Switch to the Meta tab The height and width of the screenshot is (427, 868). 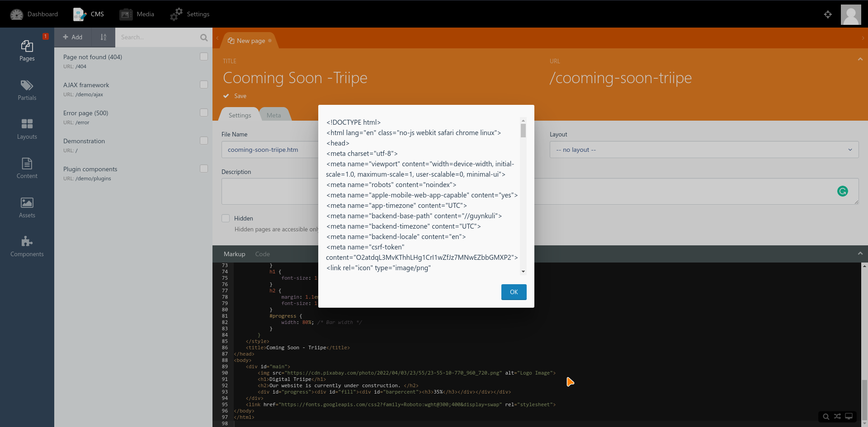click(x=274, y=115)
